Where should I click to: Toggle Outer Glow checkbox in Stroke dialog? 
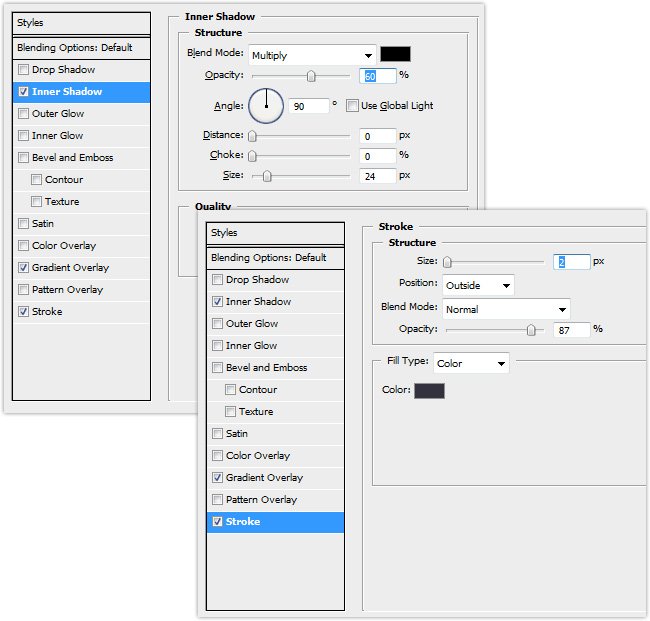pos(217,323)
